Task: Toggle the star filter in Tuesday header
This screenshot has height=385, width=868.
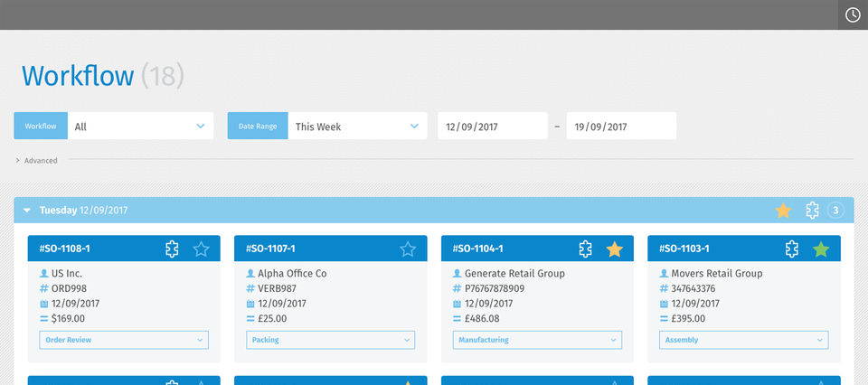Action: pos(783,211)
